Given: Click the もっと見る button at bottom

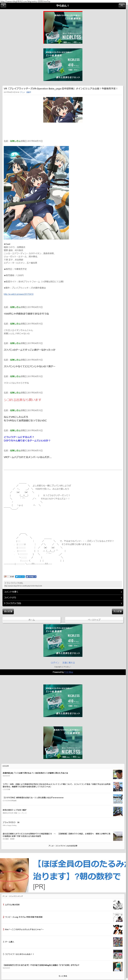Looking at the screenshot, I should click(x=63, y=976).
